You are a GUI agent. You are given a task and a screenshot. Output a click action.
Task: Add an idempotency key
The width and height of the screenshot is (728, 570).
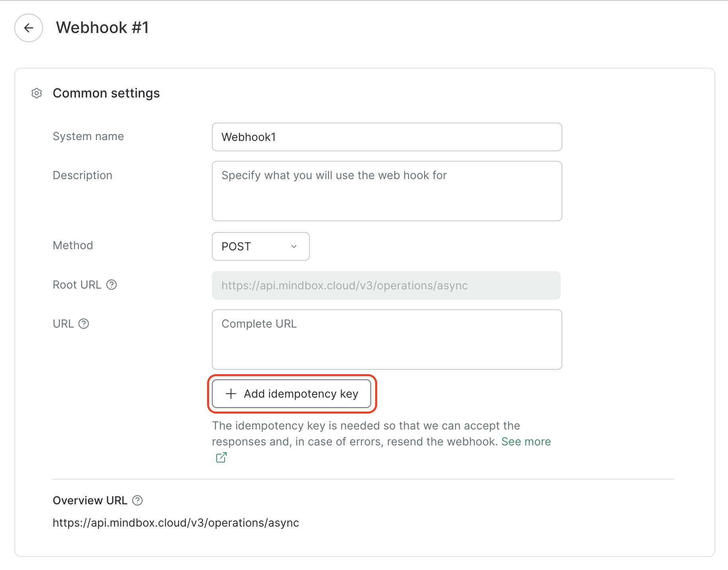tap(292, 394)
